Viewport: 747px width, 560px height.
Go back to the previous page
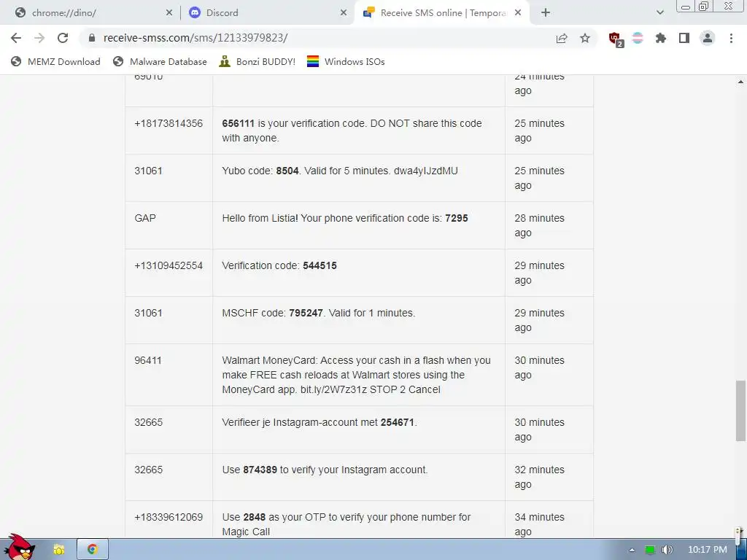[16, 38]
